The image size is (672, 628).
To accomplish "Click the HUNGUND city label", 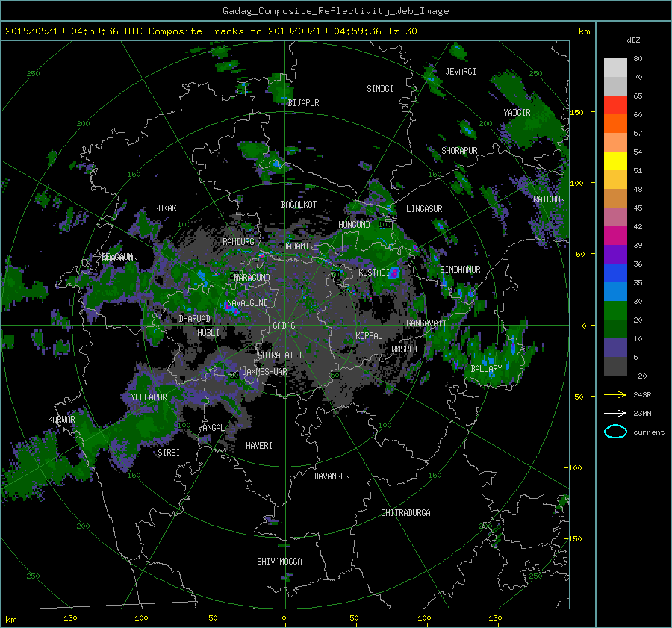I will (x=354, y=225).
